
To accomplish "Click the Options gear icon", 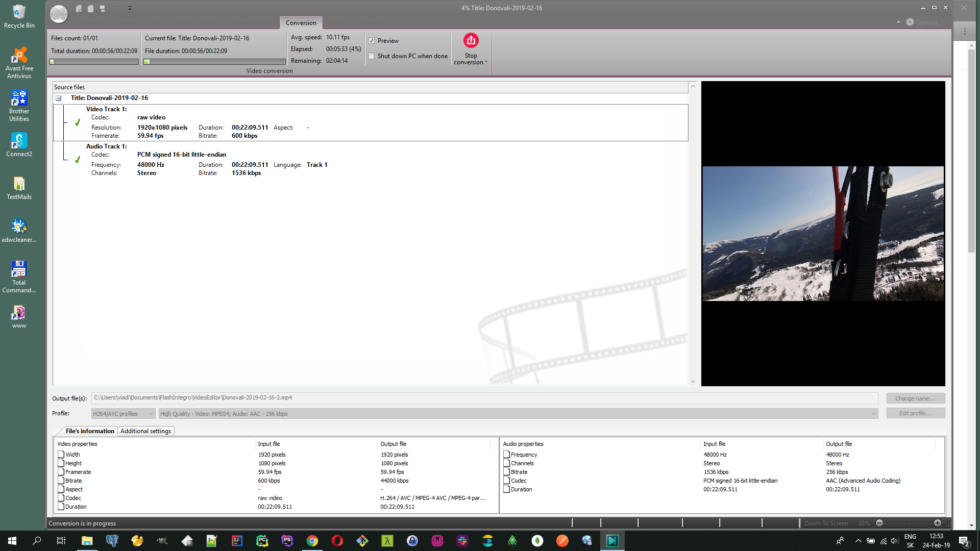I will point(910,22).
